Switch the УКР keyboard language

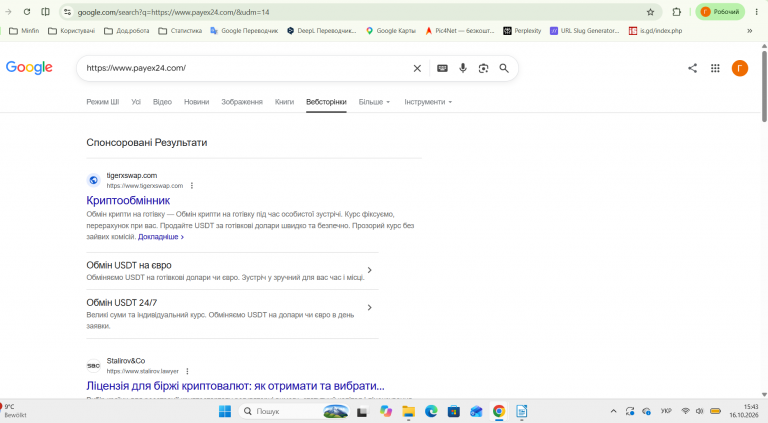[x=666, y=411]
